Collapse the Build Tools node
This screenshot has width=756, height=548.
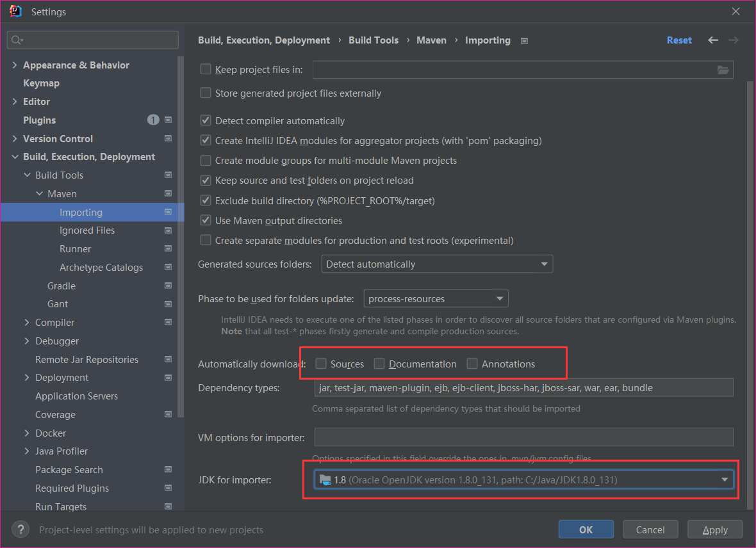coord(27,175)
